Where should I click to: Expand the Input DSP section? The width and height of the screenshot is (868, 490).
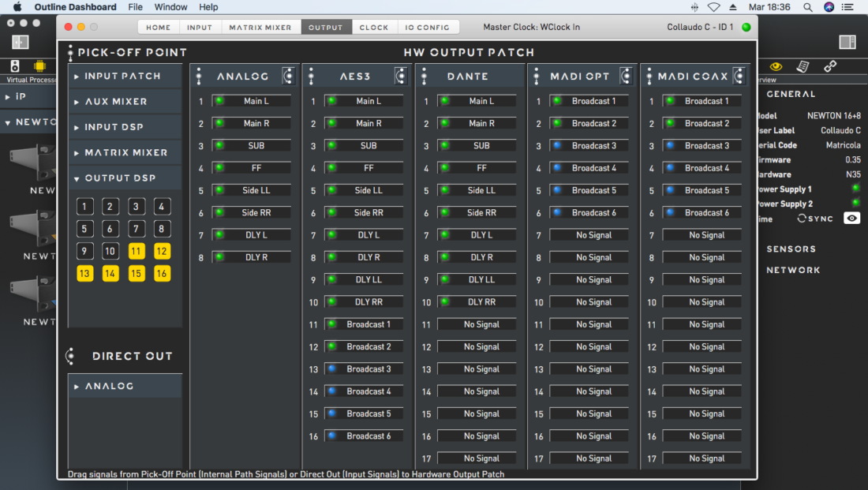click(125, 127)
